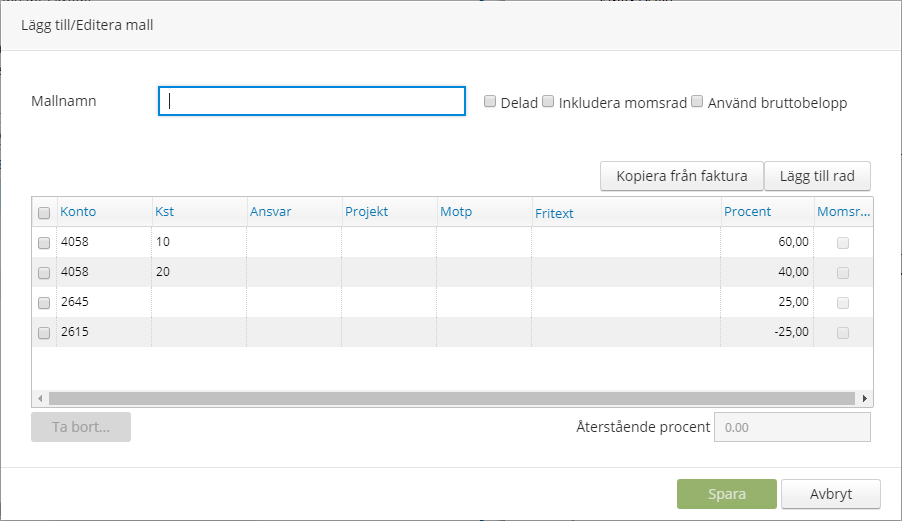Click the Återstående procent field showing 0.00
This screenshot has width=902, height=521.
(x=792, y=427)
